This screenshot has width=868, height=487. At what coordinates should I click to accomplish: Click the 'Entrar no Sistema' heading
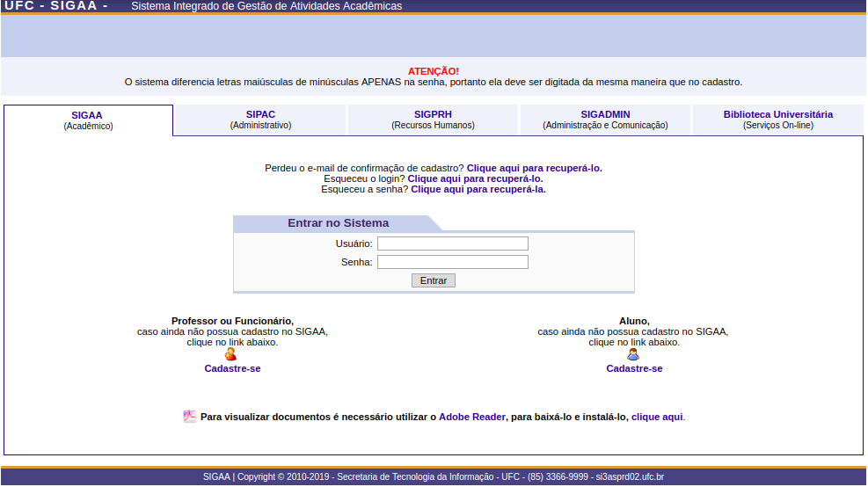339,223
